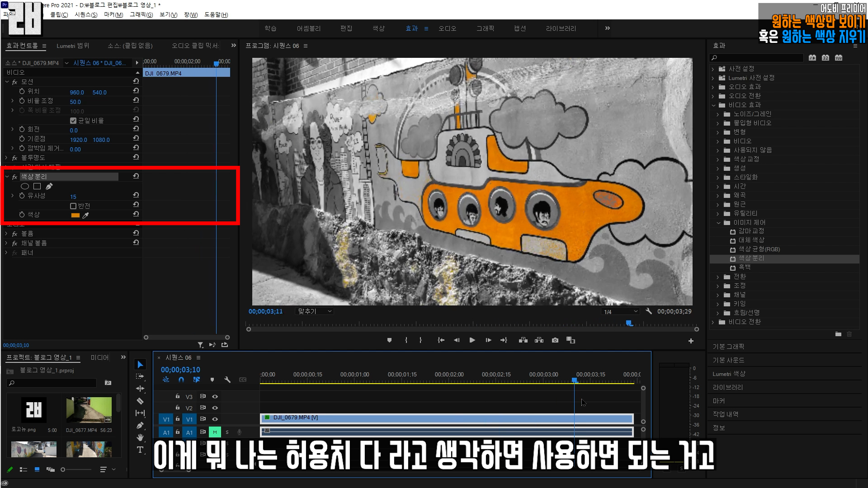
Task: Create an ellipse mask for 색상 분리
Action: pyautogui.click(x=25, y=186)
